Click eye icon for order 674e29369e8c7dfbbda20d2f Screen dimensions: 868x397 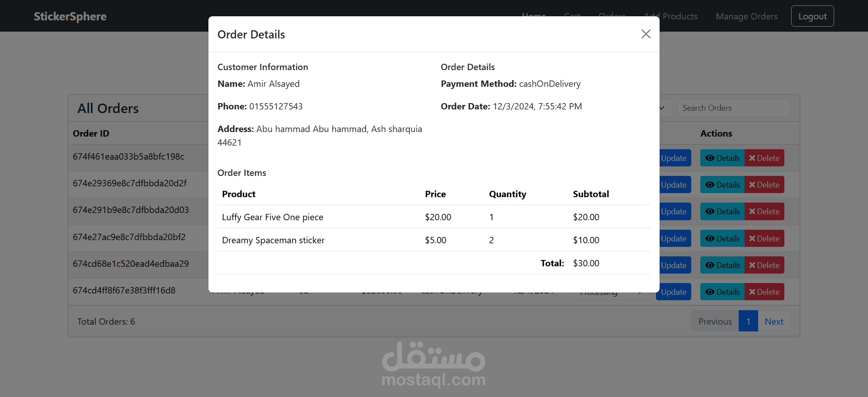tap(710, 185)
